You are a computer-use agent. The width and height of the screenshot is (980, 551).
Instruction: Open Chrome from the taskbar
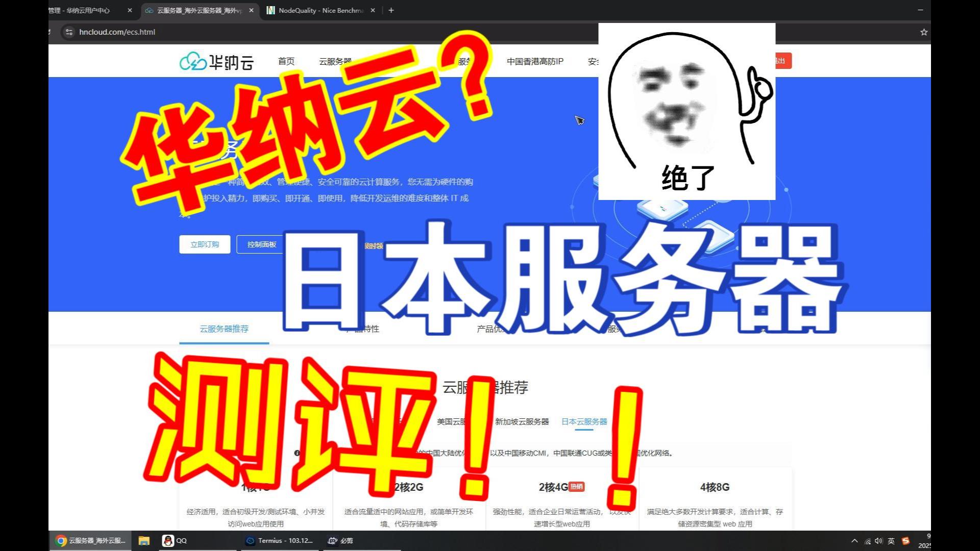click(90, 541)
